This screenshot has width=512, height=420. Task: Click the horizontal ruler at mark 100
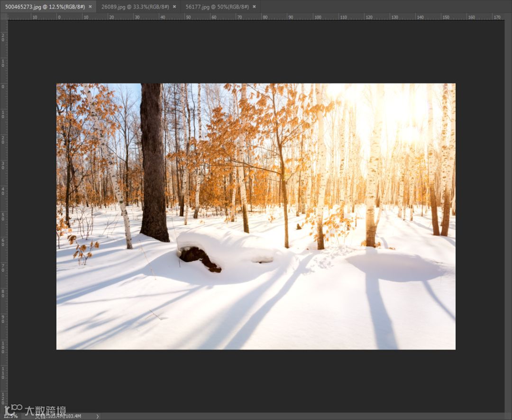(317, 17)
